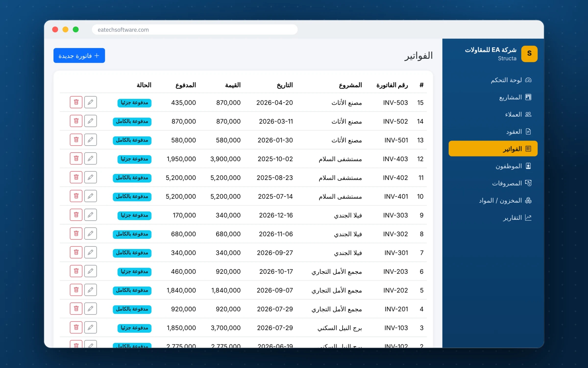Select the highlighted الفواتير sidebar item
588x368 pixels.
point(493,149)
